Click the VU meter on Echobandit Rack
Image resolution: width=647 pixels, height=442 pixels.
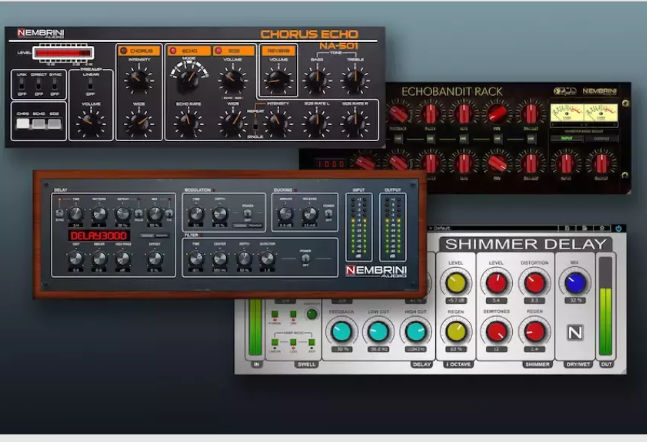[x=584, y=113]
